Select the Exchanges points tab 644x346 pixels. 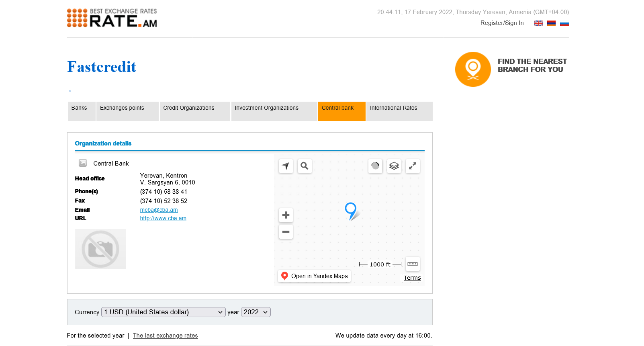point(127,111)
